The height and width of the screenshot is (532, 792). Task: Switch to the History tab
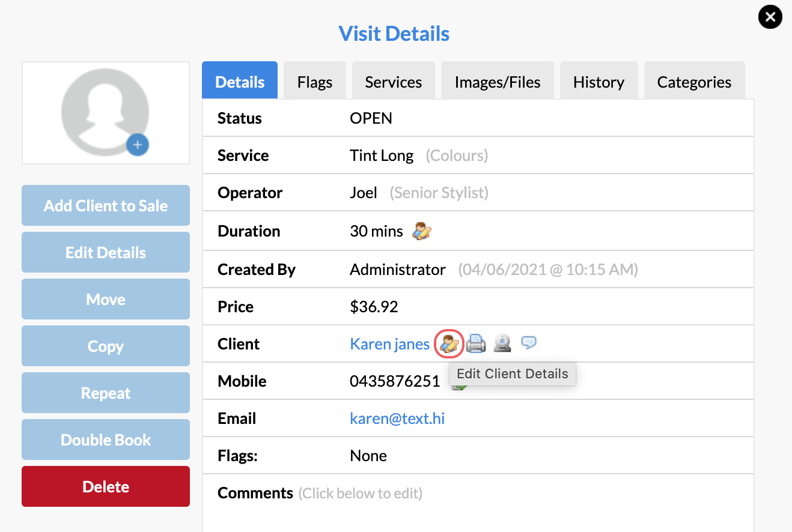coord(599,80)
